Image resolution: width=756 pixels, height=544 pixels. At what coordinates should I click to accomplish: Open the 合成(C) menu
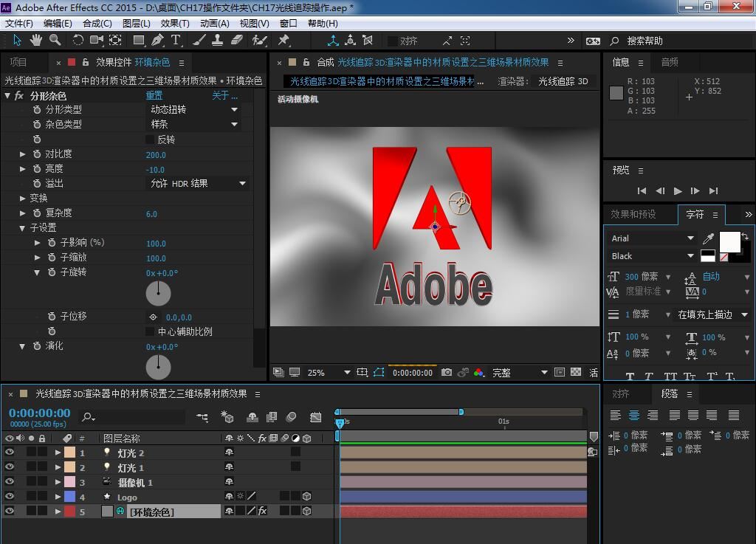click(x=97, y=24)
